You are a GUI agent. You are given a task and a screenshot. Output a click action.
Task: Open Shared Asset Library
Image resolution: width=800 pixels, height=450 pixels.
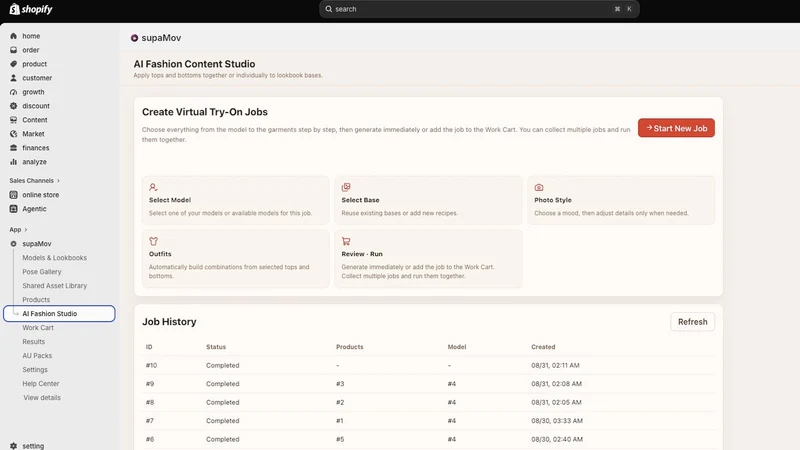coord(55,286)
